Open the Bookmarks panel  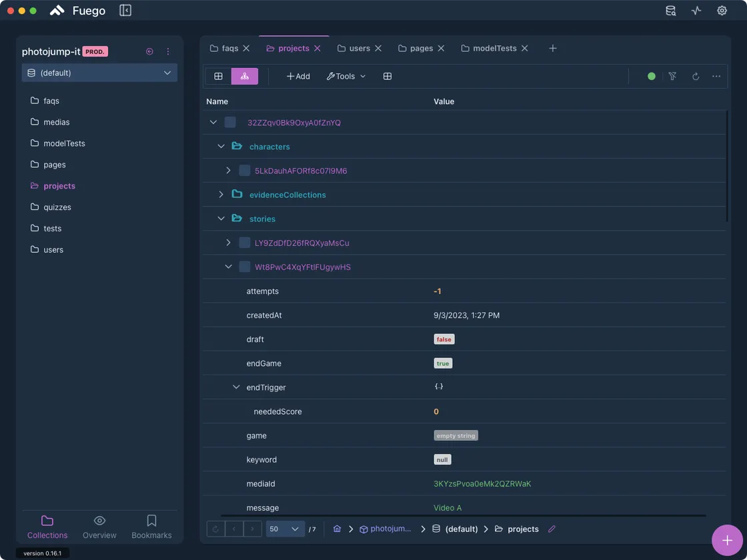click(x=151, y=527)
